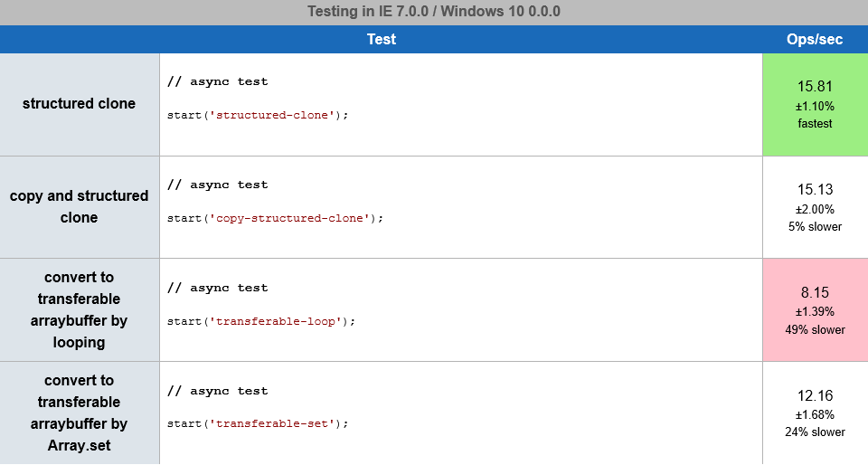Click the start('transferable-loop') code line

tap(261, 321)
